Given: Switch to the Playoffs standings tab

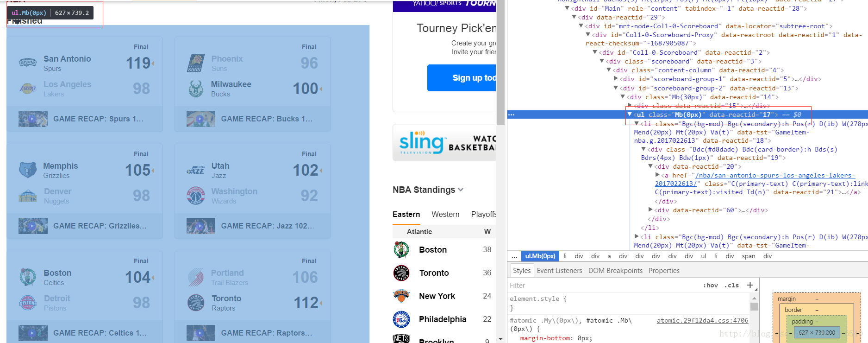Looking at the screenshot, I should [483, 214].
